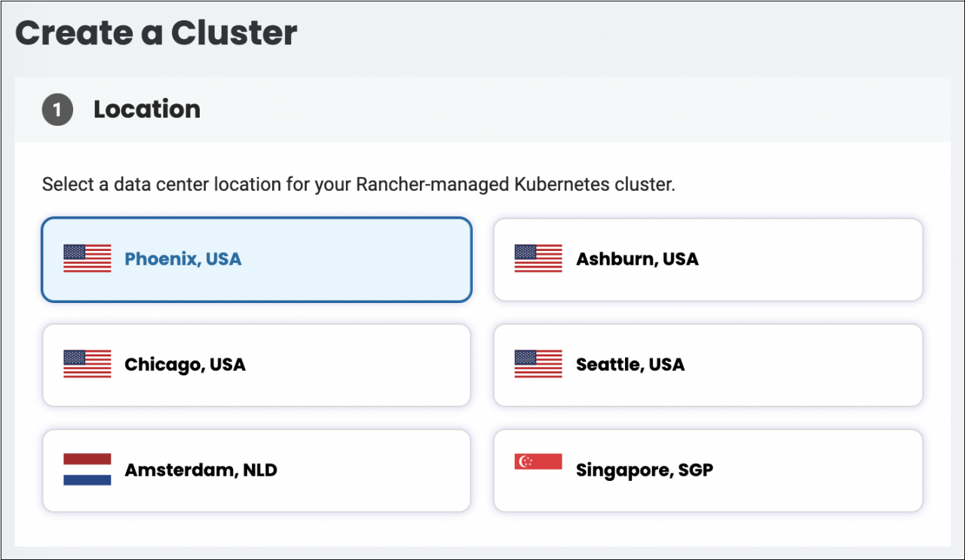Viewport: 965px width, 560px height.
Task: Click the US flag beside Seattle
Action: [x=538, y=364]
